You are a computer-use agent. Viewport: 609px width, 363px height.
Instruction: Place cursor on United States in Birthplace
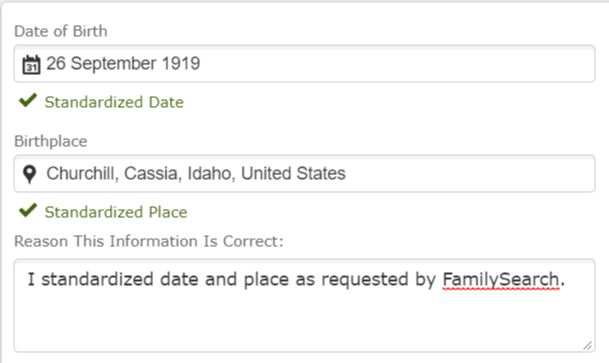pyautogui.click(x=293, y=173)
